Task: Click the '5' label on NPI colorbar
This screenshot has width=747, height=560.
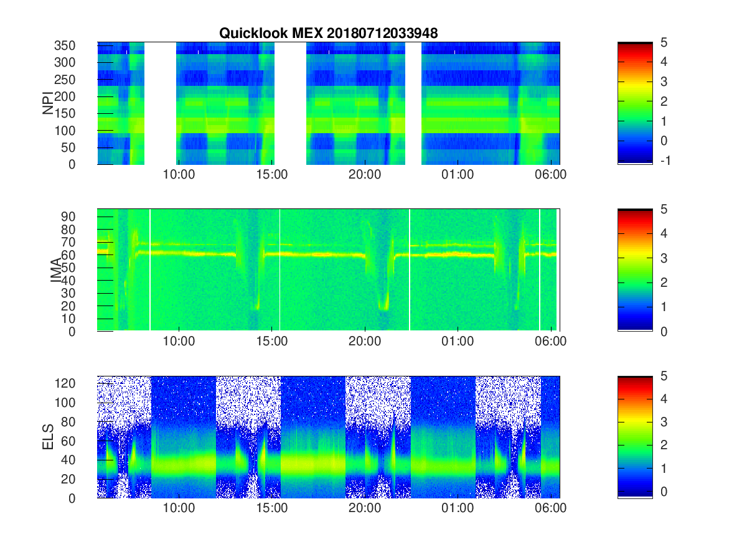Action: (x=663, y=42)
